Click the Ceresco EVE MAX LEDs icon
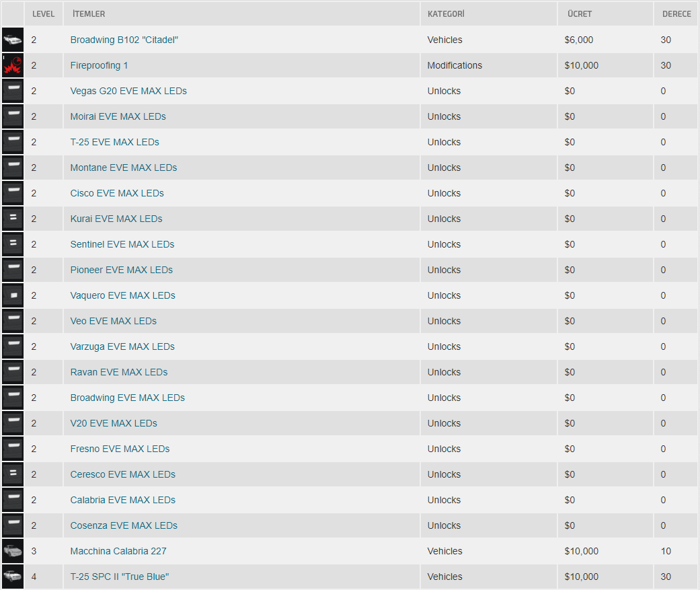Viewport: 700px width, 590px height. (13, 474)
